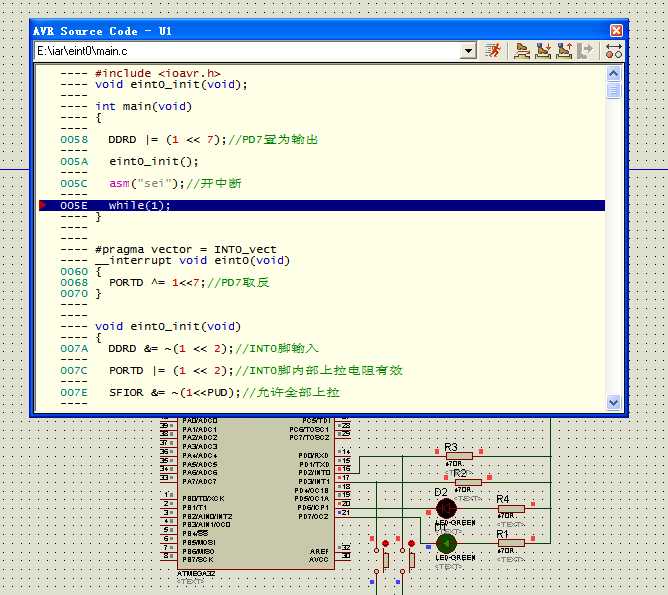The image size is (668, 595).
Task: Click the grayed-out Run To Cursor icon
Action: coord(586,50)
